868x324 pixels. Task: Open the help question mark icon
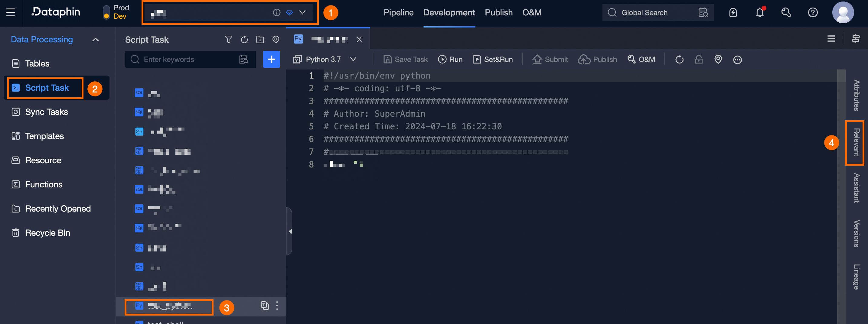point(813,12)
